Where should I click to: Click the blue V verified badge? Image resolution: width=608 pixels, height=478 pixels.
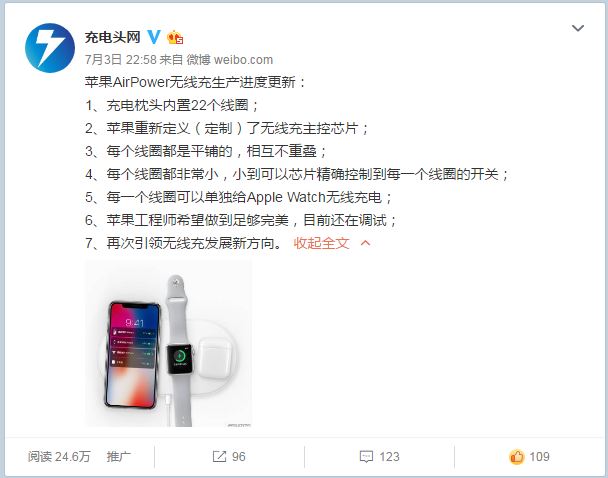click(154, 37)
